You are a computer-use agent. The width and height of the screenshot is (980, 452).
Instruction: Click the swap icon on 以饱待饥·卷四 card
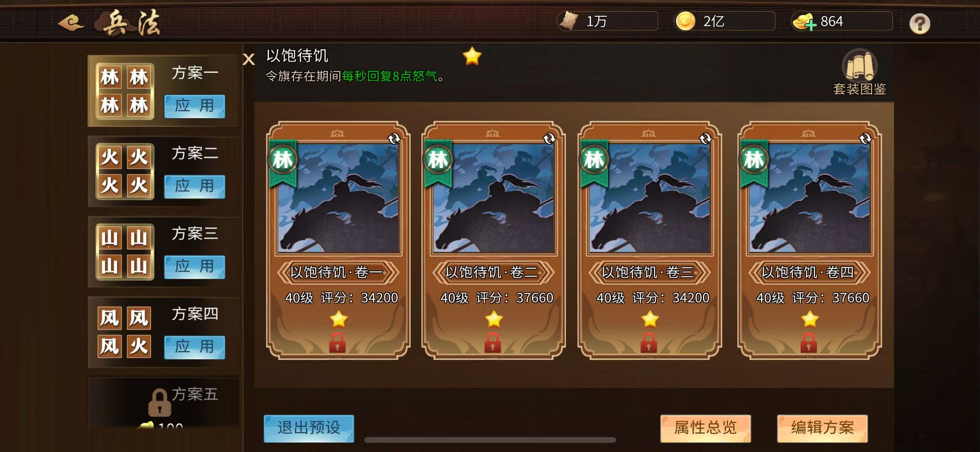tap(865, 138)
